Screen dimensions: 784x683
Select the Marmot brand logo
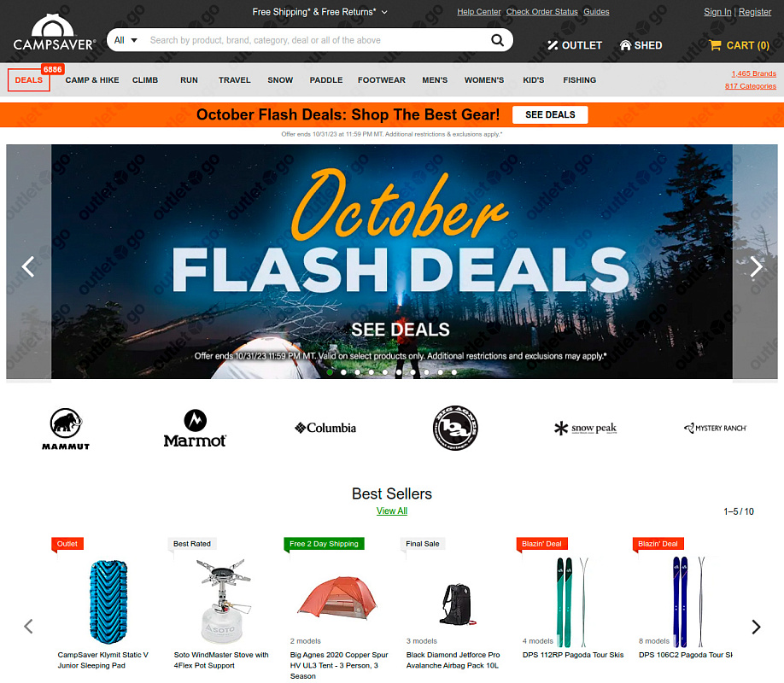195,428
